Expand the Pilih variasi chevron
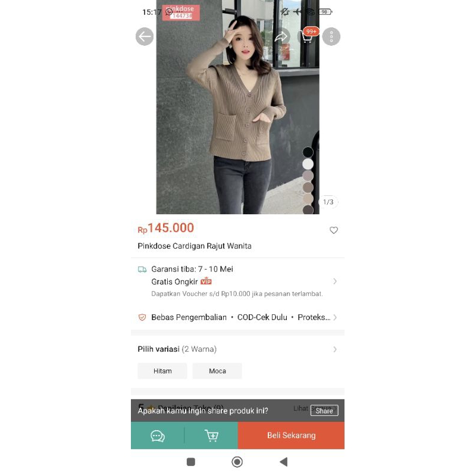This screenshot has height=476, width=476. (335, 349)
